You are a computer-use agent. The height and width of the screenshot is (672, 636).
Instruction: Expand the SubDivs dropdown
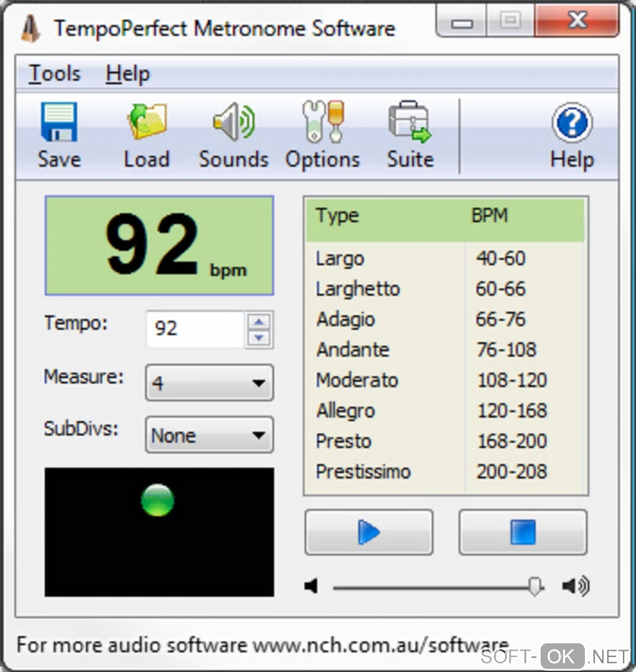(210, 435)
